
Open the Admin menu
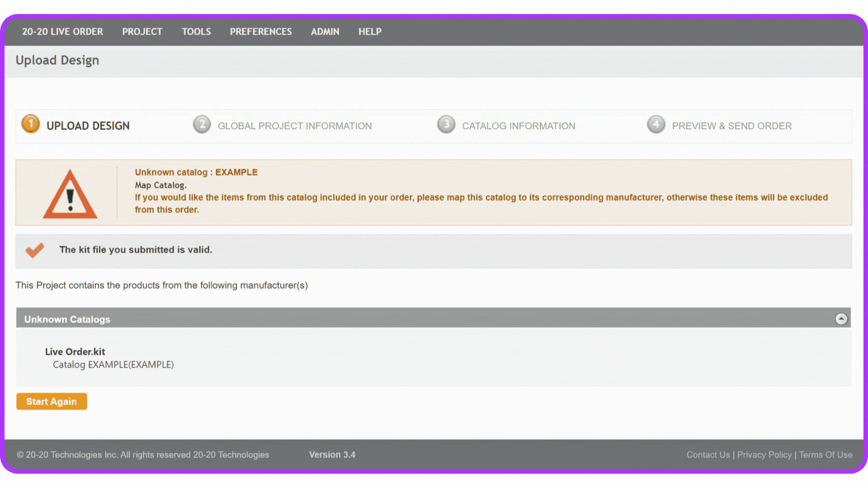tap(325, 32)
